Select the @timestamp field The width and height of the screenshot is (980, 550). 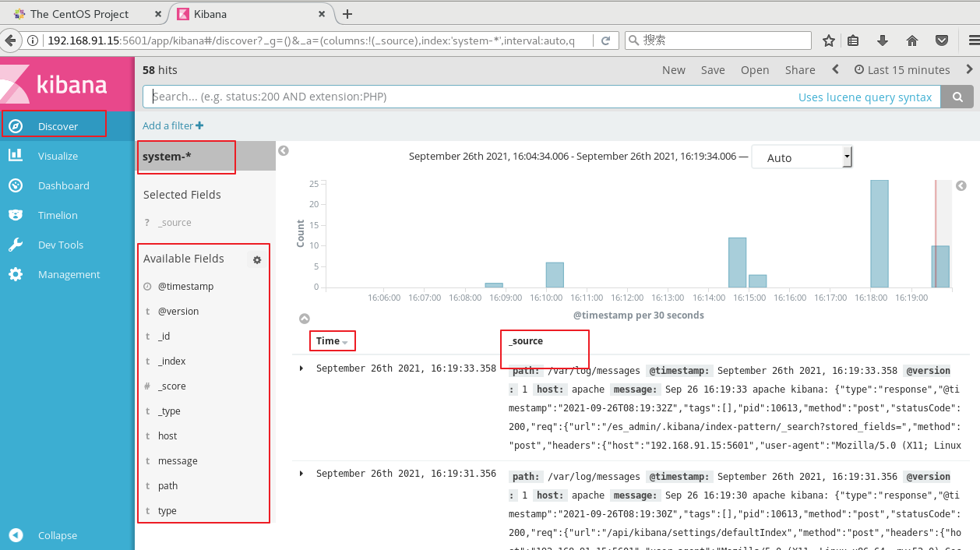pyautogui.click(x=185, y=287)
